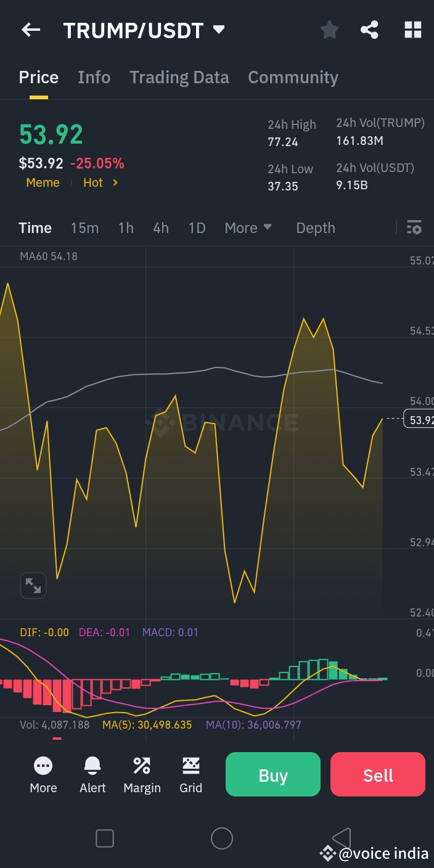Image resolution: width=434 pixels, height=868 pixels.
Task: Tap the share icon
Action: (369, 30)
